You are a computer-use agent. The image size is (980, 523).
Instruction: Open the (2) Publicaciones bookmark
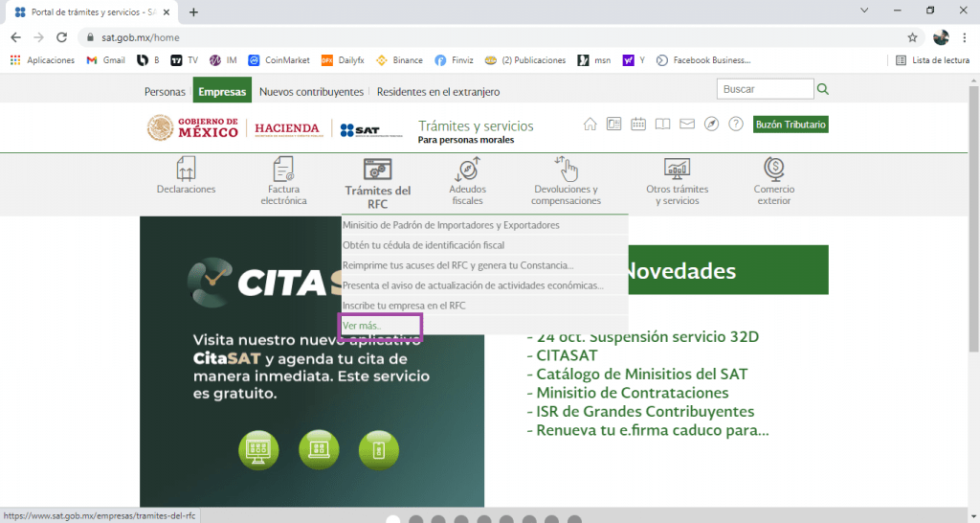coord(525,60)
